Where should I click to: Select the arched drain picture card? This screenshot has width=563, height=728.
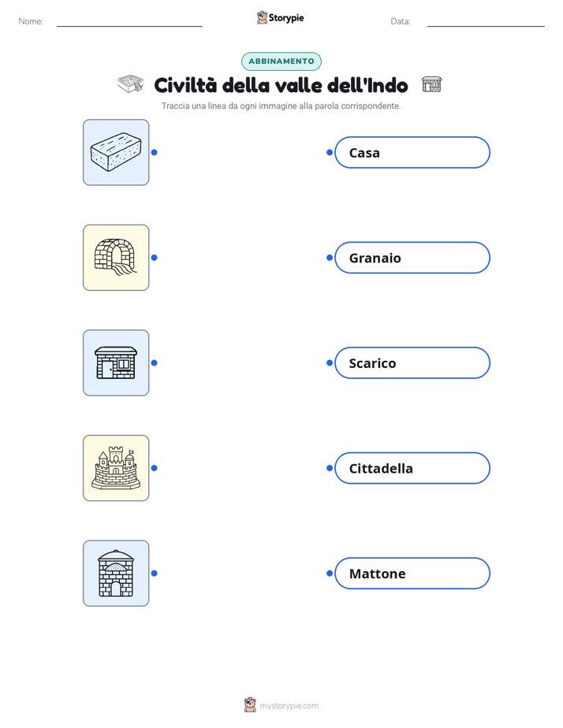[x=116, y=258]
